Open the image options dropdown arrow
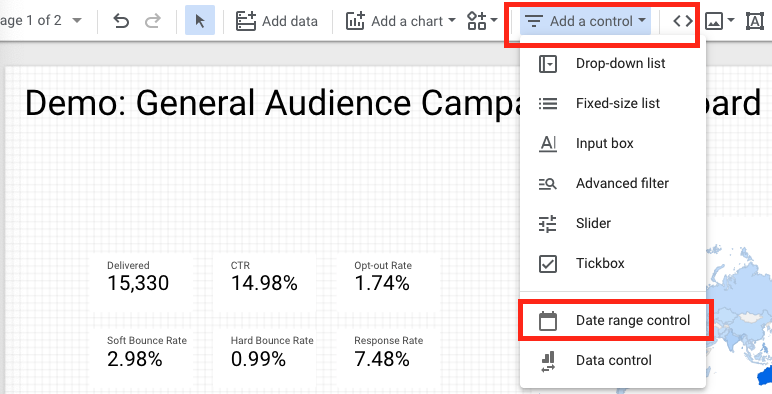The image size is (772, 394). click(x=731, y=21)
